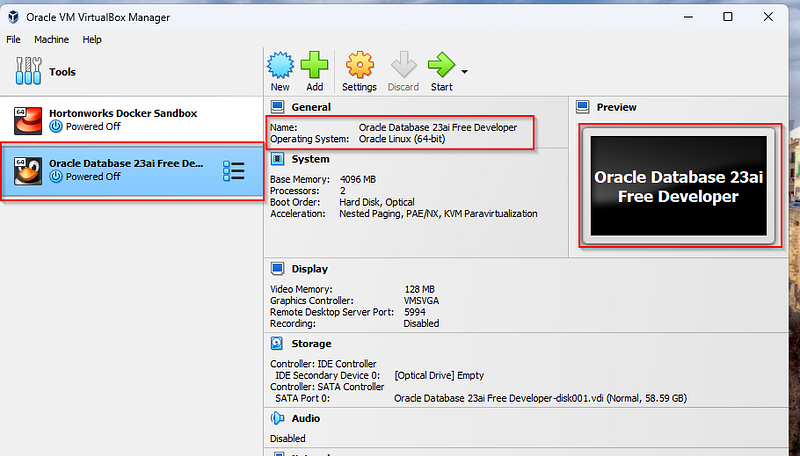The width and height of the screenshot is (800, 456).
Task: Click the Preview panel title
Action: [x=616, y=107]
